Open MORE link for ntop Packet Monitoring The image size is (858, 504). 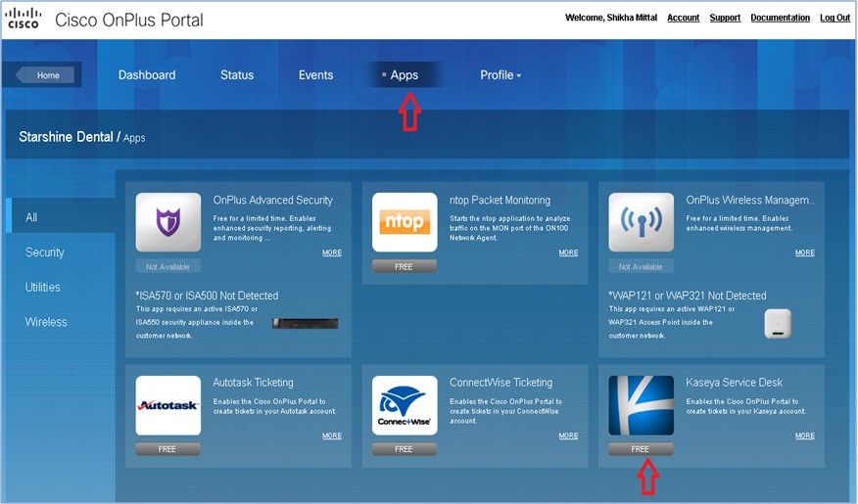click(568, 252)
